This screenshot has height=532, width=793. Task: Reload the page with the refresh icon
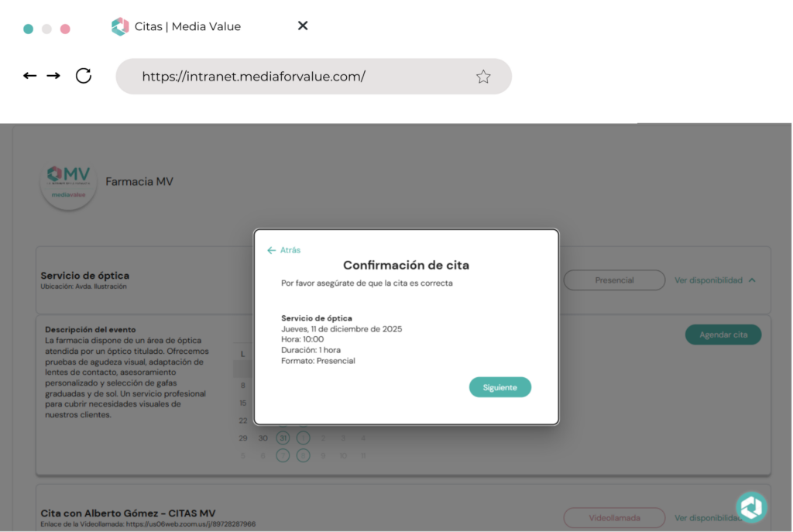[x=84, y=76]
